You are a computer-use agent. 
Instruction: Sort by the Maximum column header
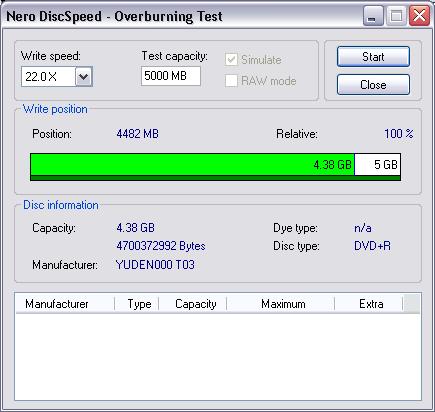tap(281, 304)
